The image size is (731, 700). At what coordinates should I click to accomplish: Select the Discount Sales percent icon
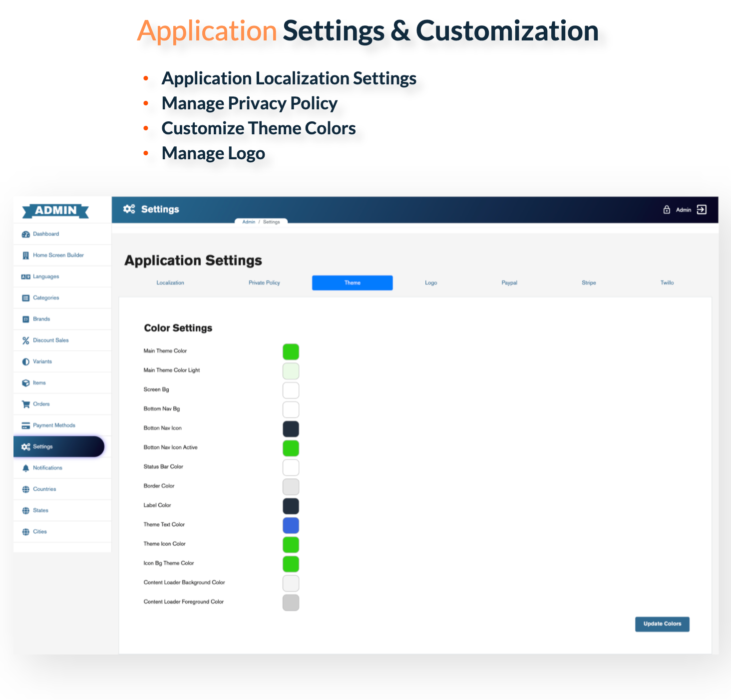point(26,341)
